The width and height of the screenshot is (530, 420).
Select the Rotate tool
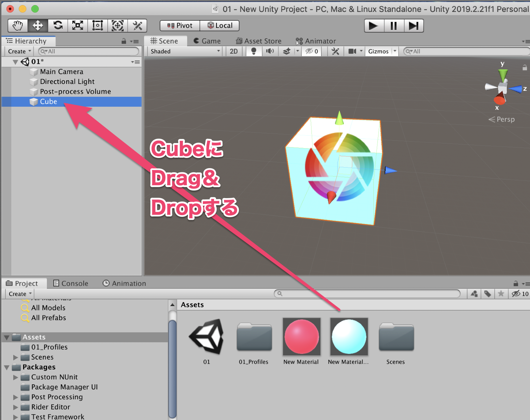pyautogui.click(x=58, y=25)
